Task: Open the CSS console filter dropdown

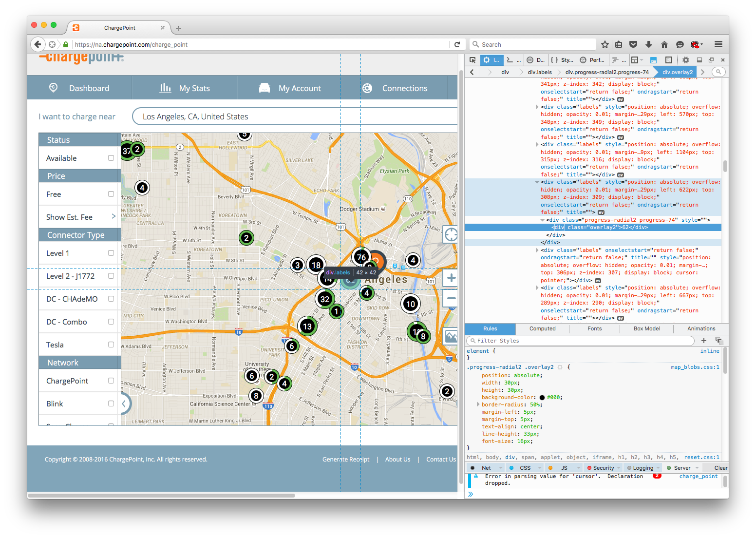Action: [x=539, y=468]
